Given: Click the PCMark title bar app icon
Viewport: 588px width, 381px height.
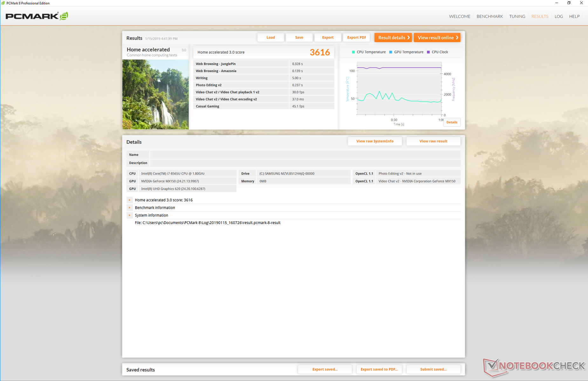Looking at the screenshot, I should click(3, 3).
